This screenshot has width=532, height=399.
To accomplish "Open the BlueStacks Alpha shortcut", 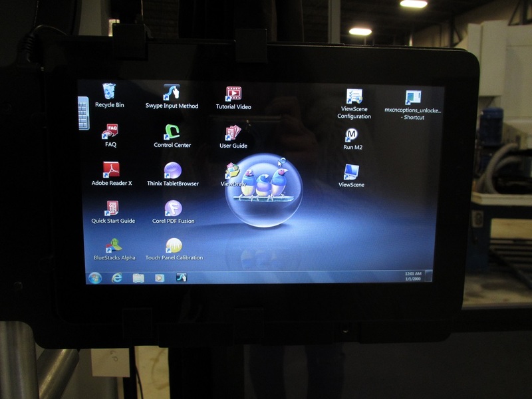I will [114, 245].
